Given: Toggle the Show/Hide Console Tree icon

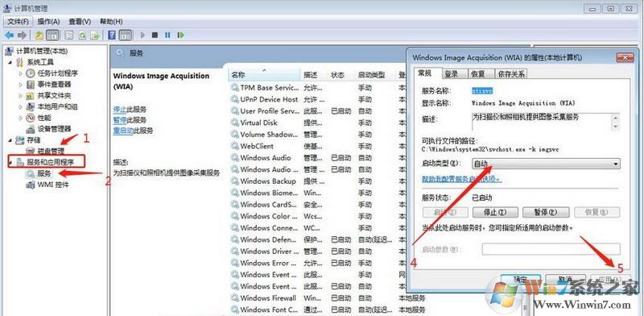Looking at the screenshot, I should click(52, 35).
